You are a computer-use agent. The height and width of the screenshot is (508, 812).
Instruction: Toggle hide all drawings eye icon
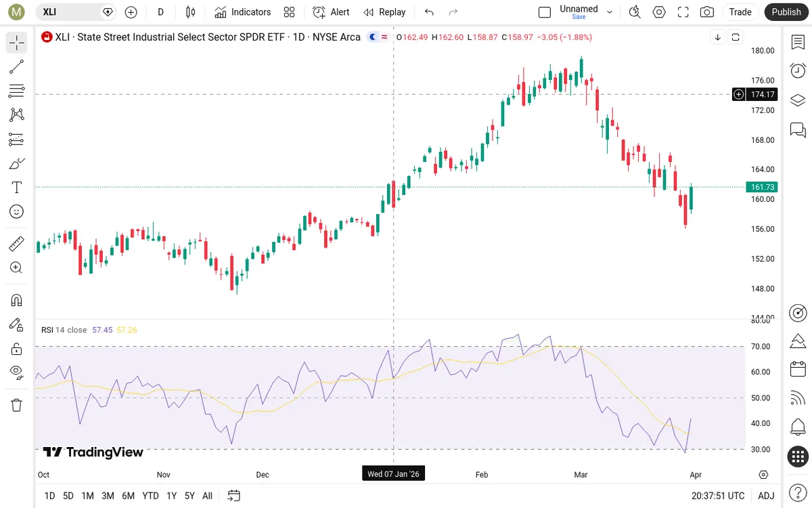17,371
